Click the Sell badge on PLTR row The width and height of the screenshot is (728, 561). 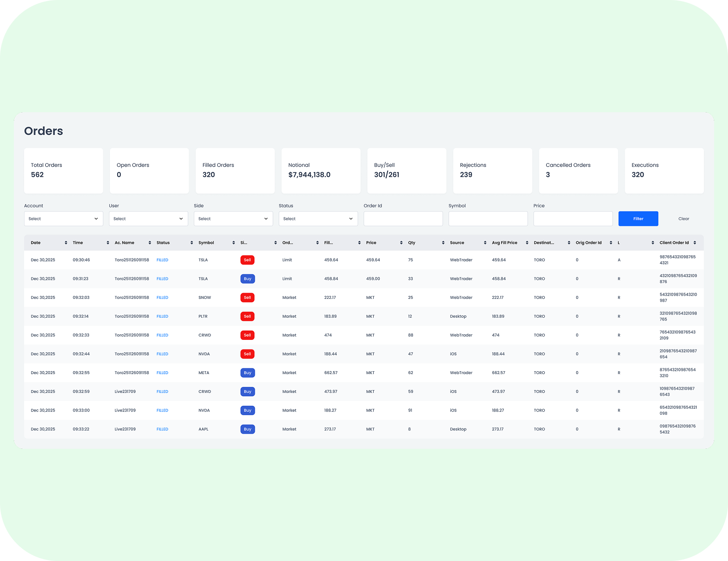[x=247, y=317]
